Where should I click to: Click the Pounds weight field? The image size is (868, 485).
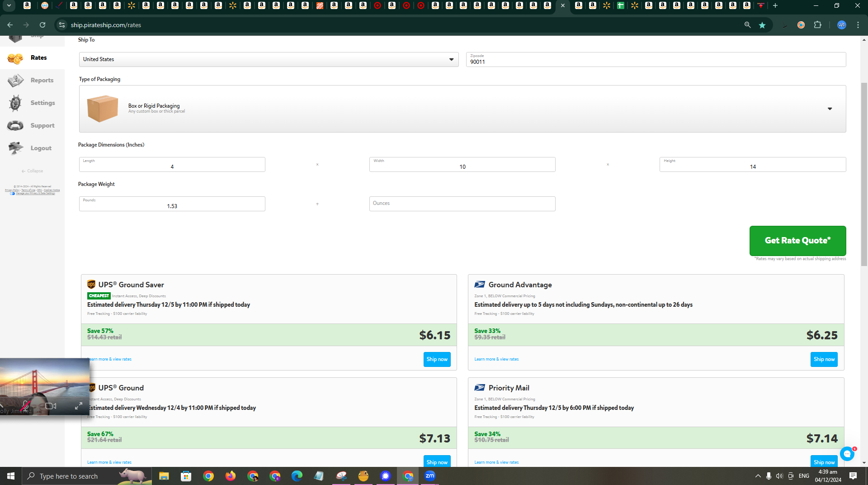(x=172, y=204)
